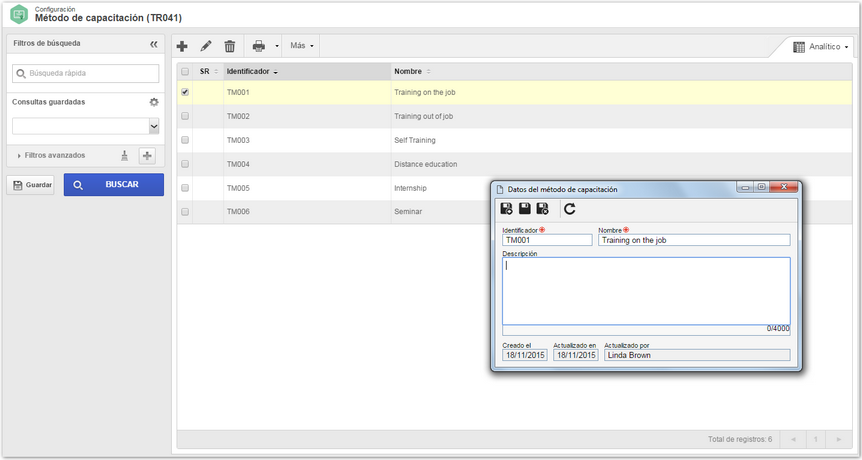862x460 pixels.
Task: Click the Nombre field in dialog
Action: coord(694,240)
